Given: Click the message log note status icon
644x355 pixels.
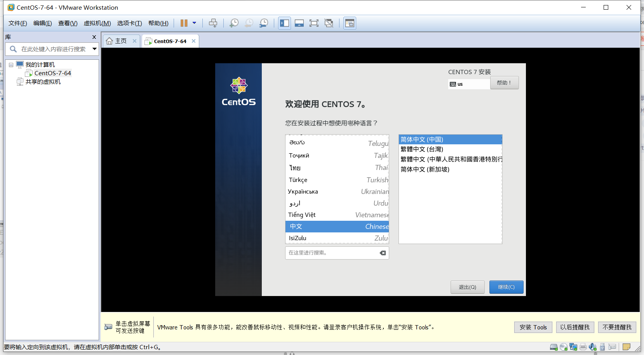Looking at the screenshot, I should coord(626,347).
